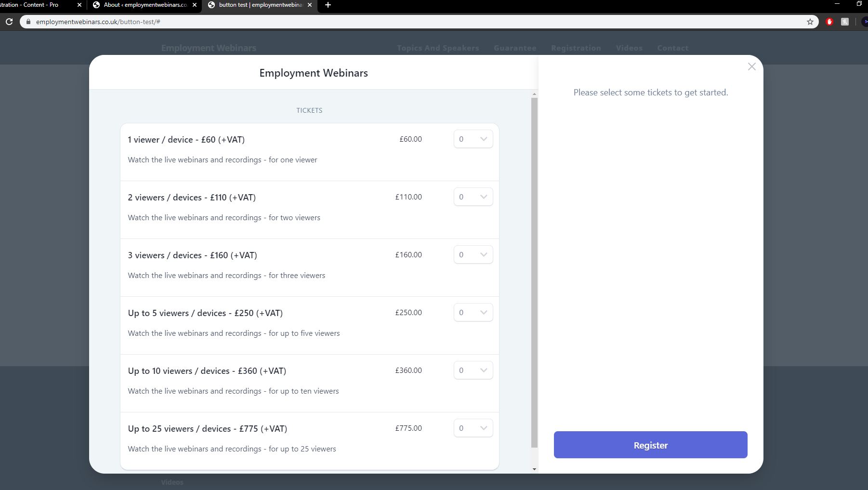Viewport: 868px width, 490px height.
Task: Click the browser address bar
Action: 419,22
